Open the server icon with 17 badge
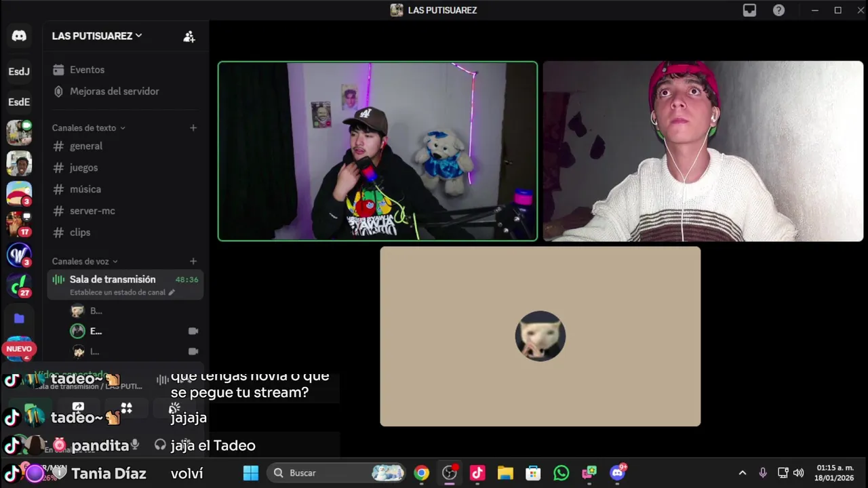This screenshot has width=868, height=488. click(x=19, y=224)
